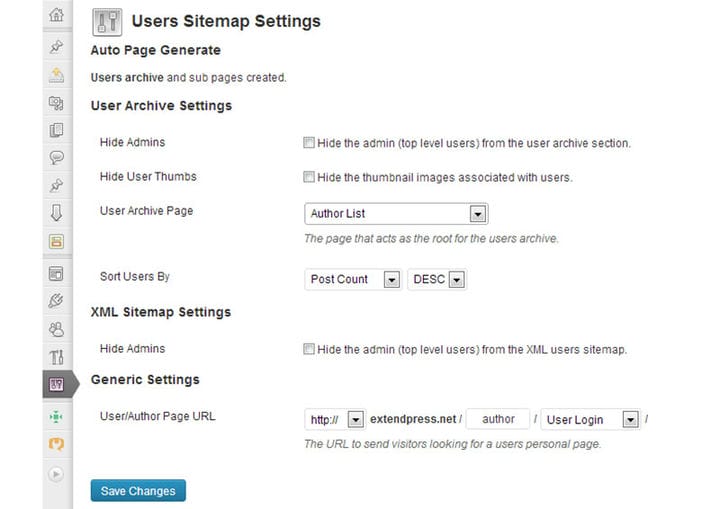Open the Pages icon in sidebar
The width and height of the screenshot is (720, 509).
pos(56,130)
